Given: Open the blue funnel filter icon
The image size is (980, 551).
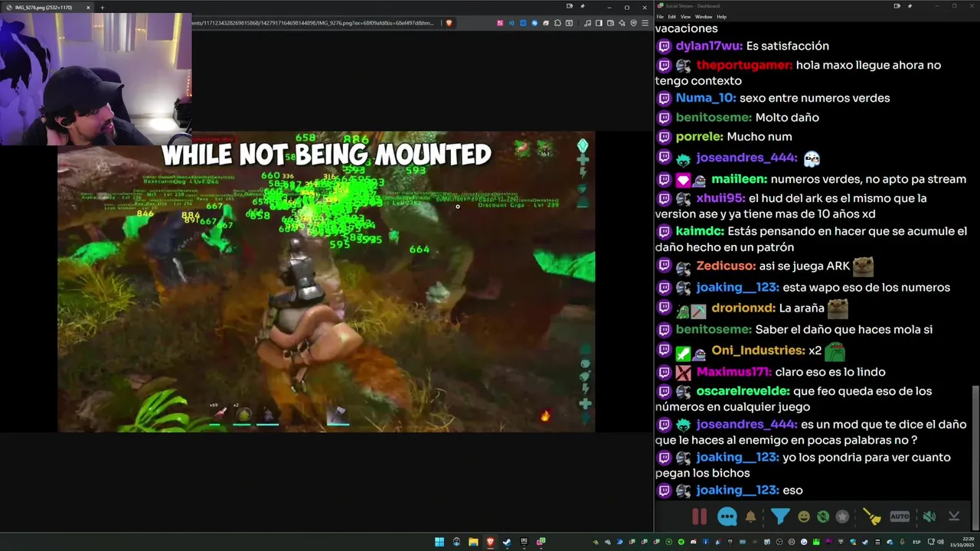Looking at the screenshot, I should (780, 517).
